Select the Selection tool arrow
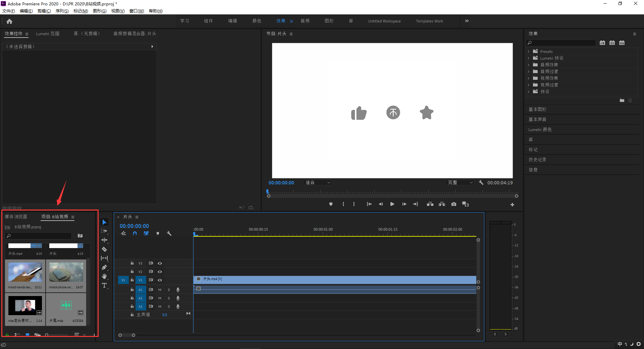The width and height of the screenshot is (644, 349). [104, 222]
